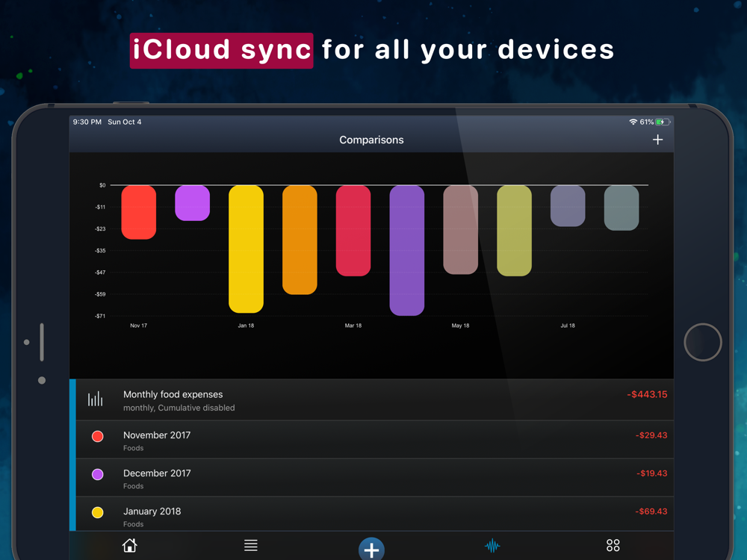Open the four-circles more tab

tap(613, 545)
